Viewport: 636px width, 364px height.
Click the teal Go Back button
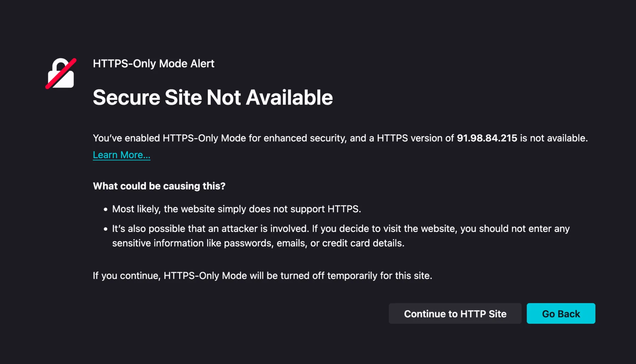561,313
